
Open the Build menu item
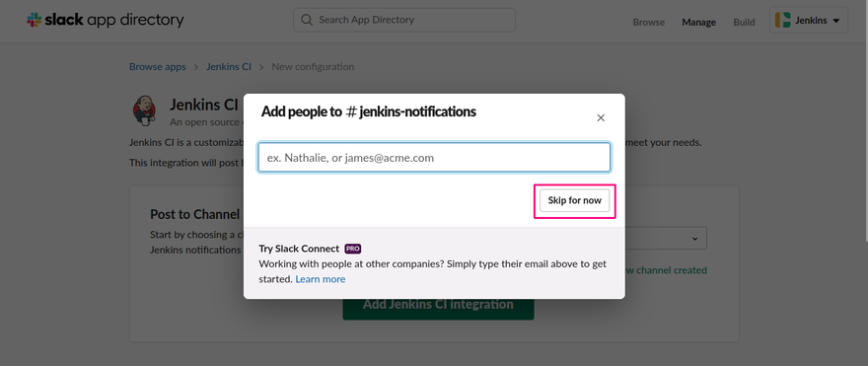[x=744, y=22]
